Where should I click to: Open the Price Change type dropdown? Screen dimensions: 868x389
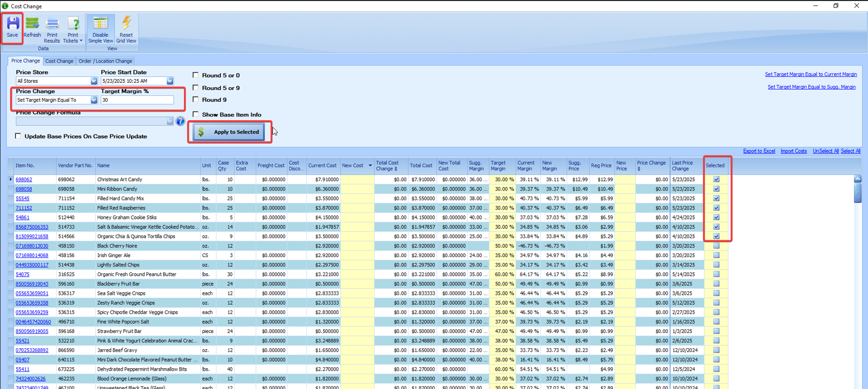click(x=94, y=100)
